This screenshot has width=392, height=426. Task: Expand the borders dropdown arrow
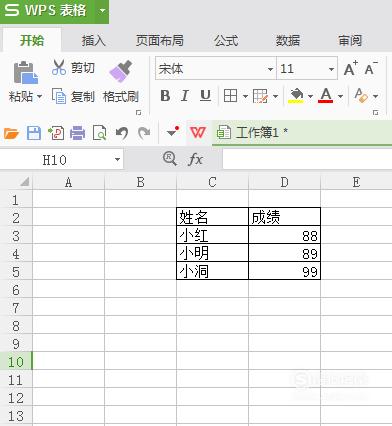point(245,96)
